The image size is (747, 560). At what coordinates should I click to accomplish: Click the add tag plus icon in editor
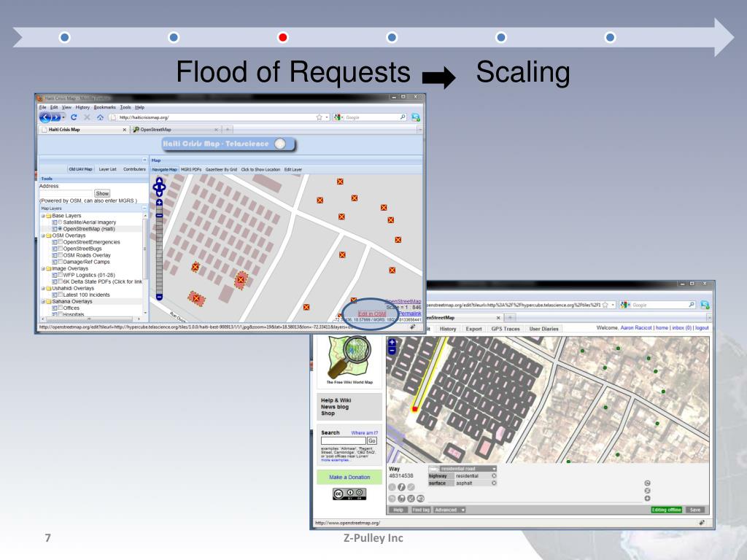coord(647,499)
